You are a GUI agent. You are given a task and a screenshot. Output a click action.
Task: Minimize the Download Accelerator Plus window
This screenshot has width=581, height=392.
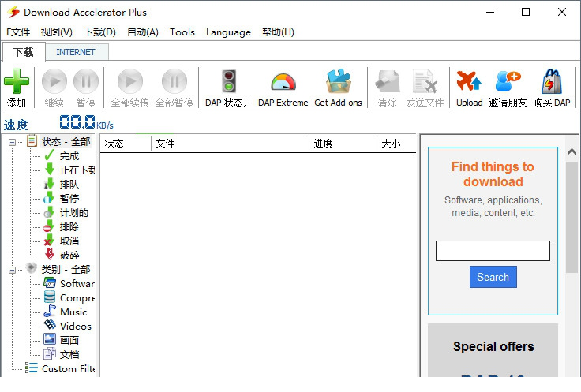(x=490, y=12)
